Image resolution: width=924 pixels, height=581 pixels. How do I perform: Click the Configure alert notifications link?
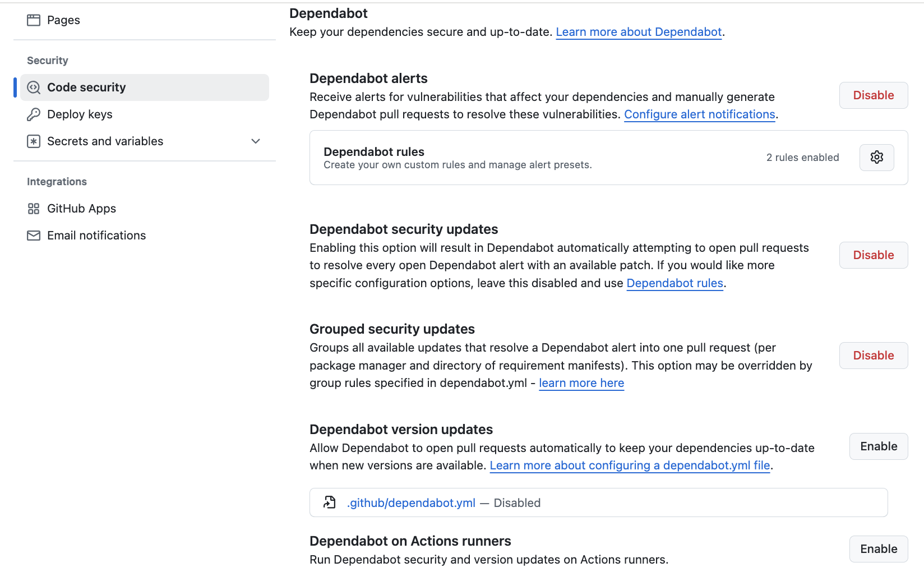699,114
